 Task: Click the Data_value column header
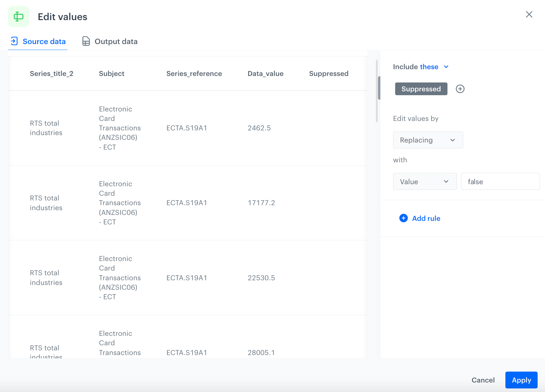265,74
